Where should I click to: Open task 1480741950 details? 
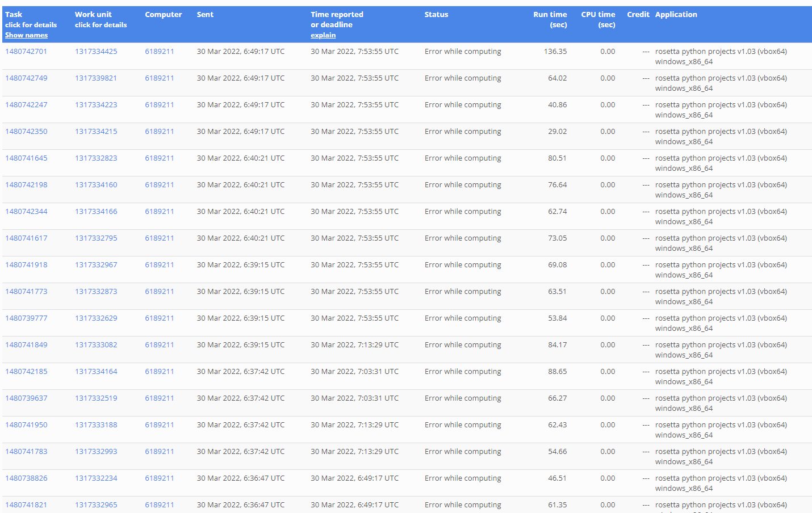[26, 424]
